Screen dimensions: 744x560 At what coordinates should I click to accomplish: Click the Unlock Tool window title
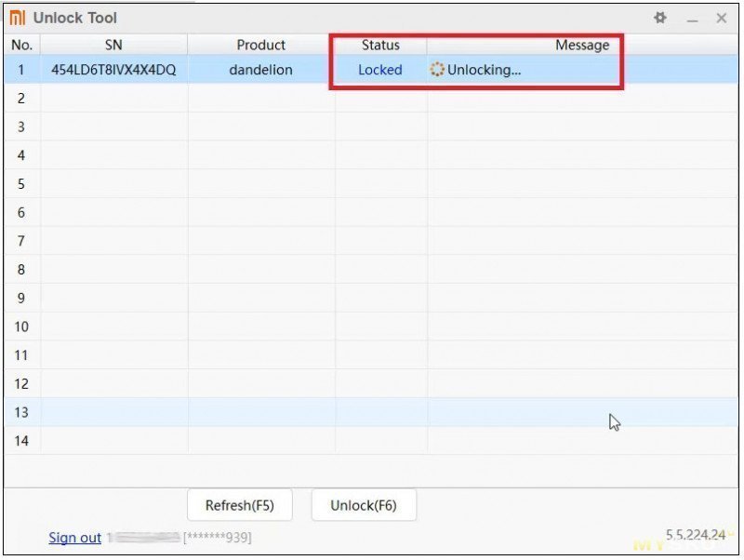click(x=75, y=18)
